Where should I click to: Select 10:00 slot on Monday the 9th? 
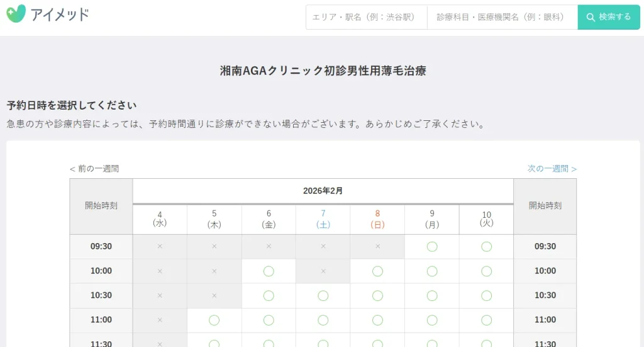(x=432, y=271)
